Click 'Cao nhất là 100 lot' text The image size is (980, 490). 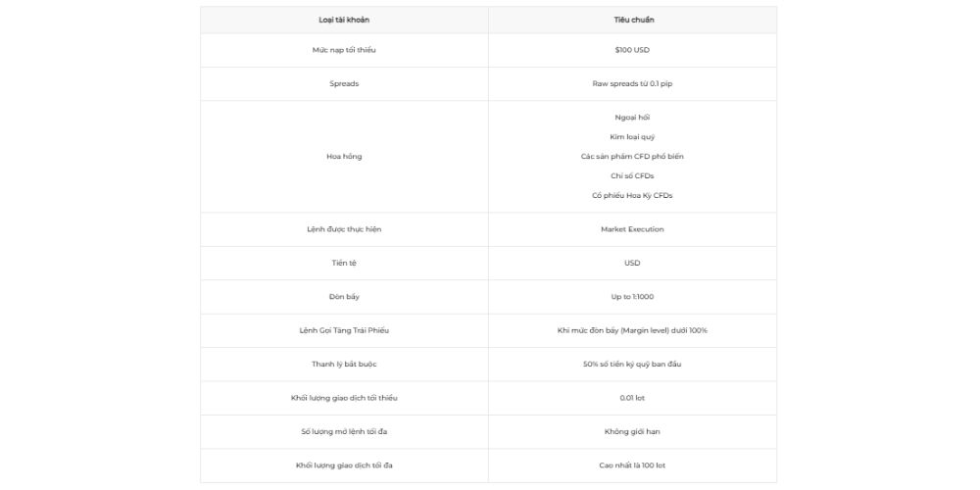click(x=632, y=465)
